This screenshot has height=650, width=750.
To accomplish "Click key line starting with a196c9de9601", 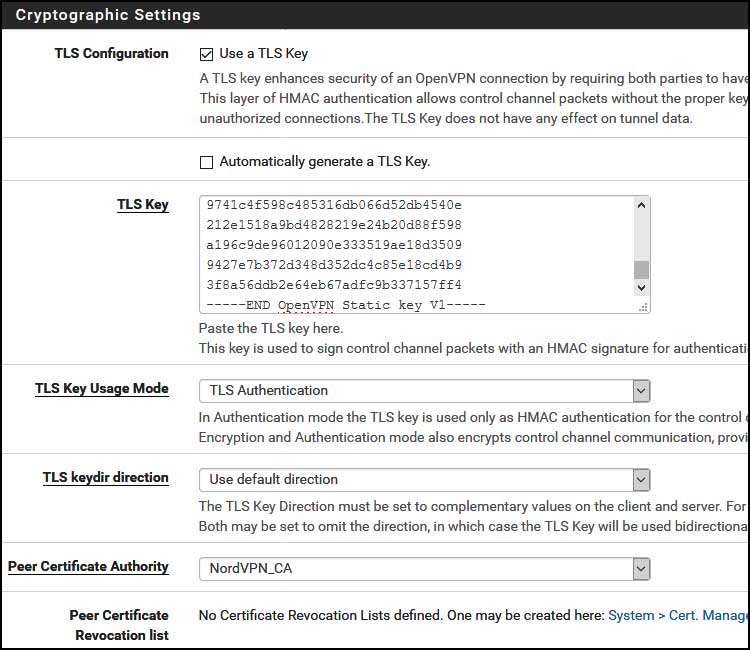I will tap(334, 245).
